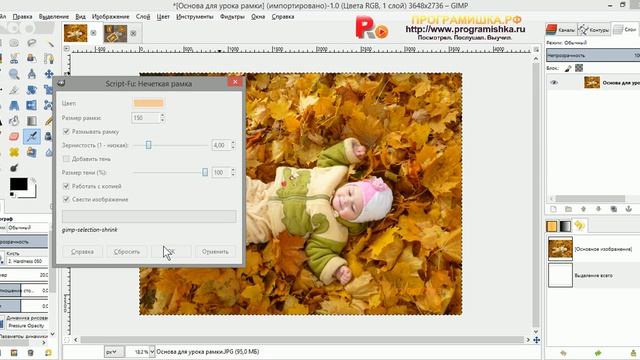This screenshot has width=640, height=360.
Task: Toggle the 'Свести изображение' checkbox
Action: 66,199
